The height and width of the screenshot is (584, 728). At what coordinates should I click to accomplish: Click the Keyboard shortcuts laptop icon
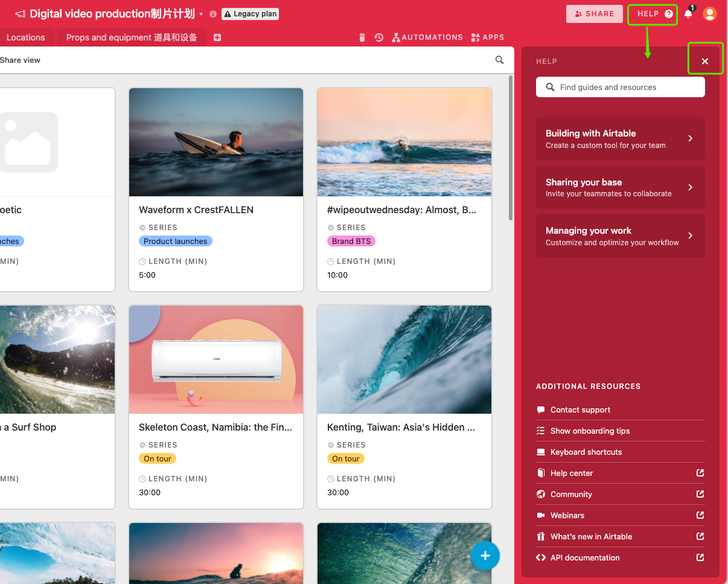click(x=541, y=452)
